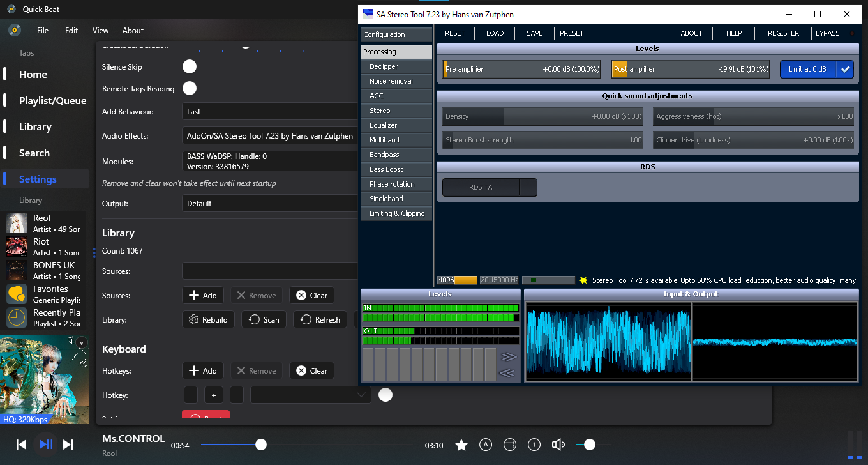Click the double right arrow in Levels panel
This screenshot has height=465, width=868.
[509, 357]
